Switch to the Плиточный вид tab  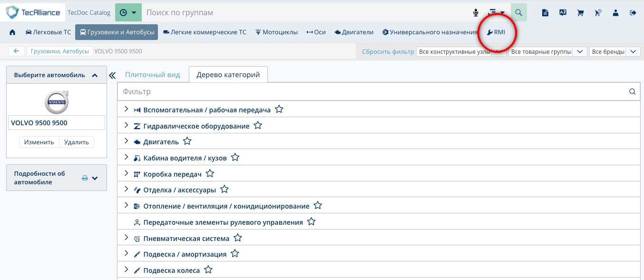152,75
